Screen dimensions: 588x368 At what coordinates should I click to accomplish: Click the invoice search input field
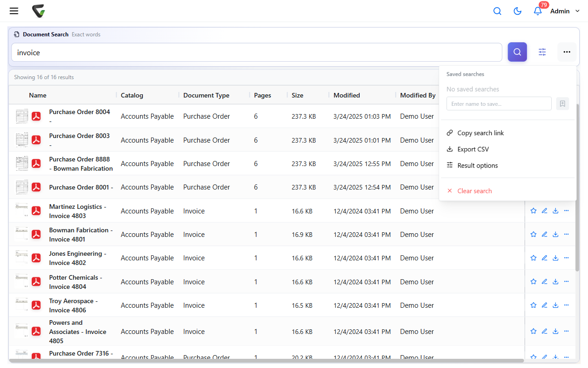pos(257,52)
